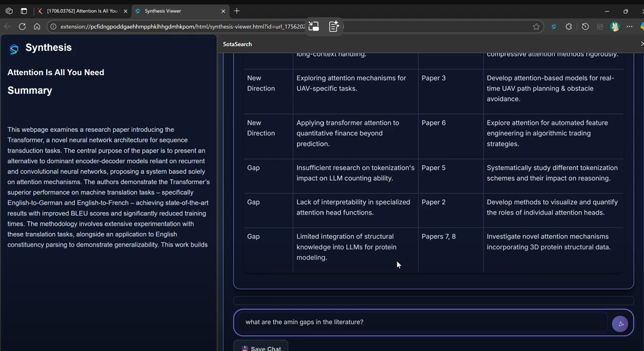Click the Summary heading

(x=30, y=90)
